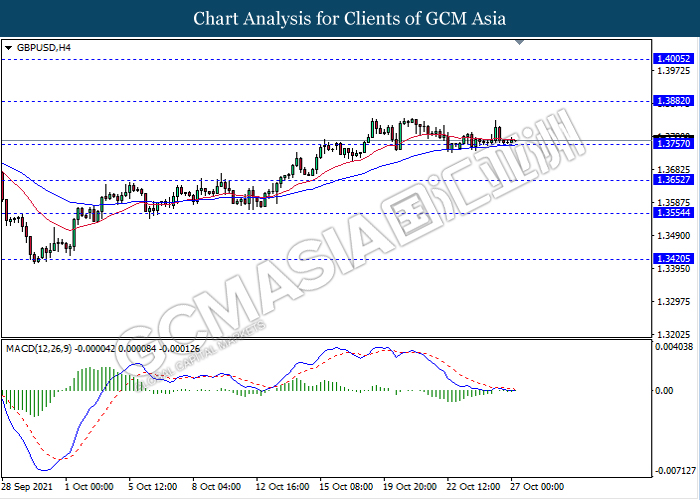This screenshot has height=500, width=700.
Task: Select the 1.40052 price level label
Action: pyautogui.click(x=674, y=58)
